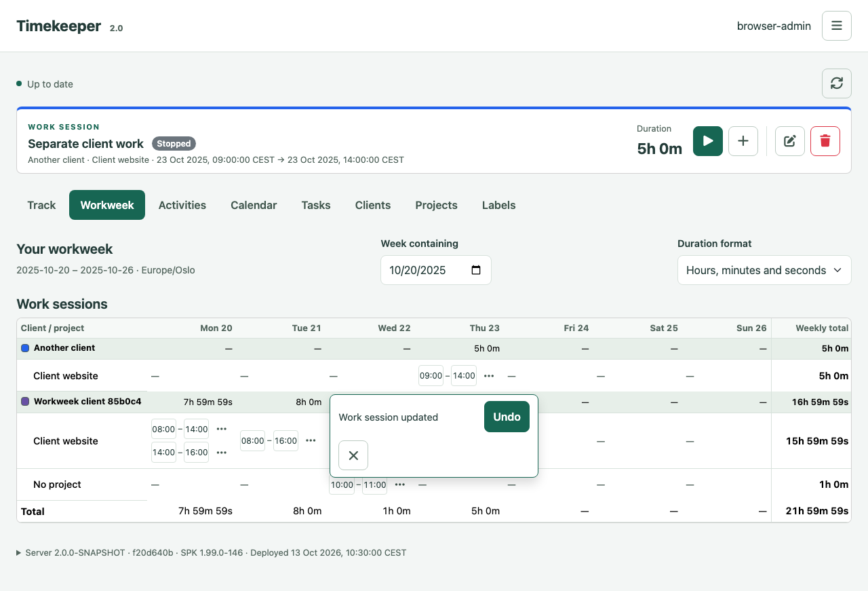Go to the Calendar tab
Image resolution: width=868 pixels, height=591 pixels.
[254, 205]
